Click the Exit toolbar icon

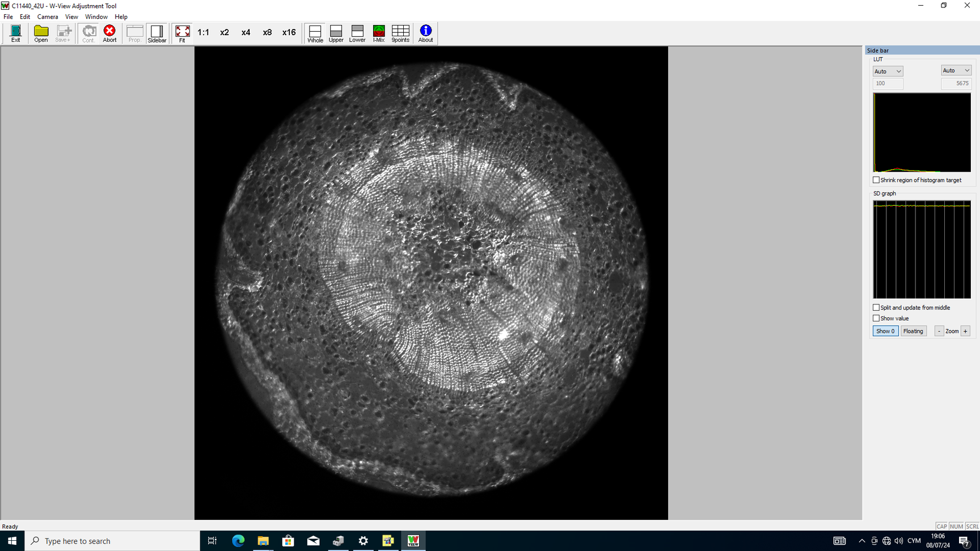pyautogui.click(x=16, y=33)
